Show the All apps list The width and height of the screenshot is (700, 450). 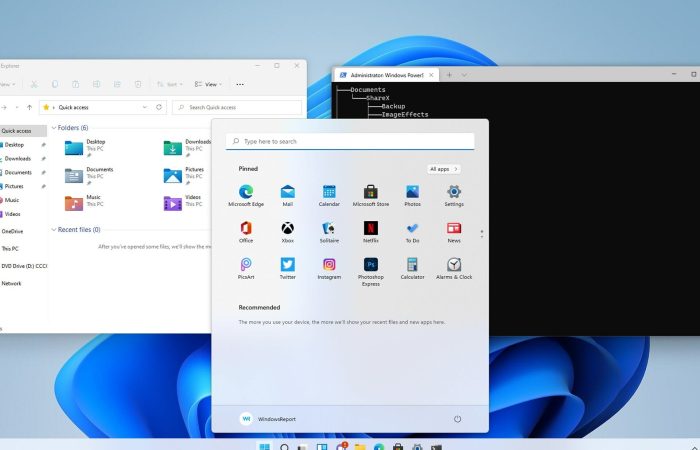(444, 169)
